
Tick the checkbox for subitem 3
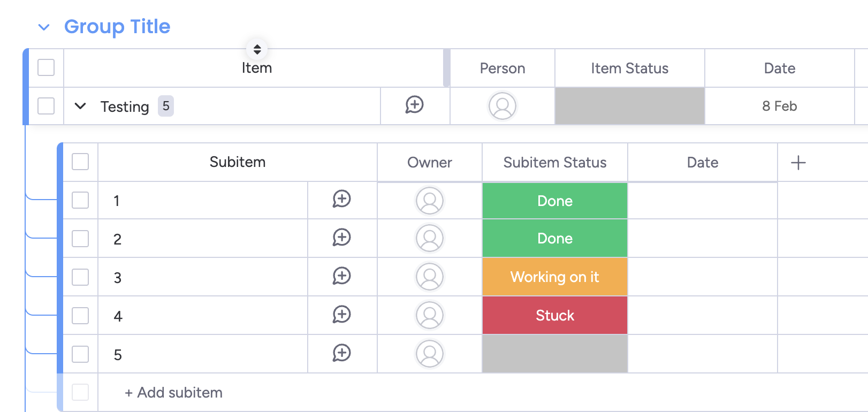click(80, 277)
